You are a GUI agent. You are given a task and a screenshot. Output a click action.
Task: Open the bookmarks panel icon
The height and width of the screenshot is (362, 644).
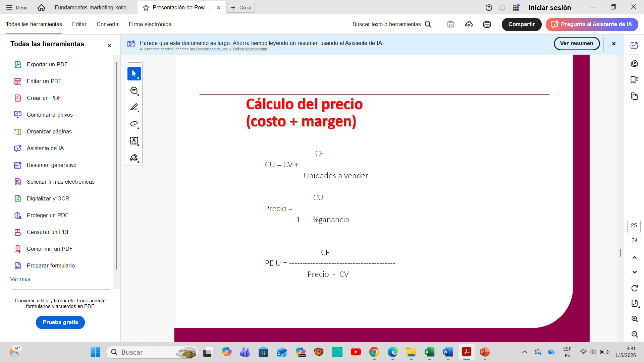(x=634, y=80)
